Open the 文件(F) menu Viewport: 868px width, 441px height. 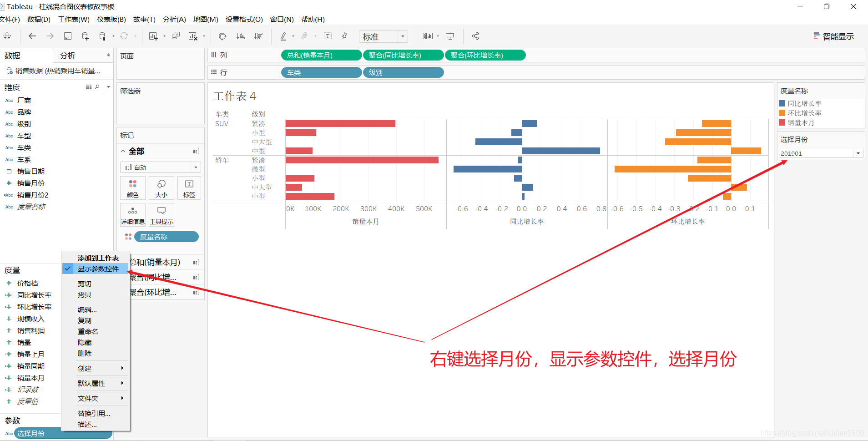point(10,19)
